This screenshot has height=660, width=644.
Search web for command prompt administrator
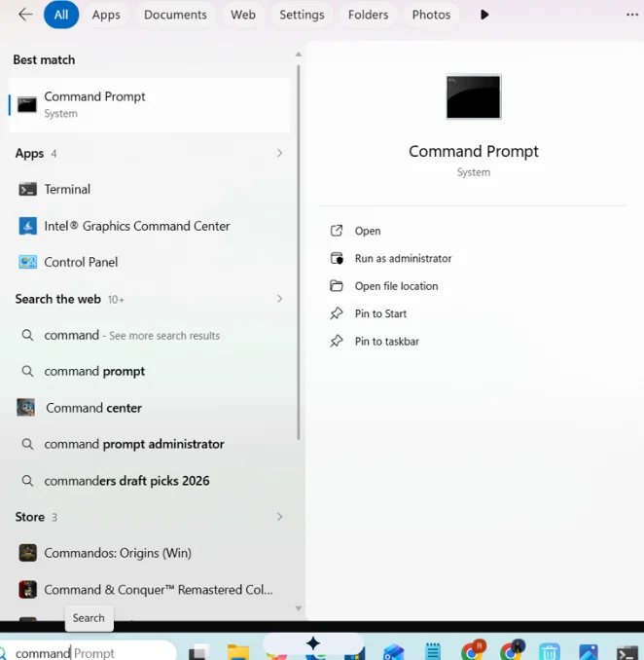point(149,444)
